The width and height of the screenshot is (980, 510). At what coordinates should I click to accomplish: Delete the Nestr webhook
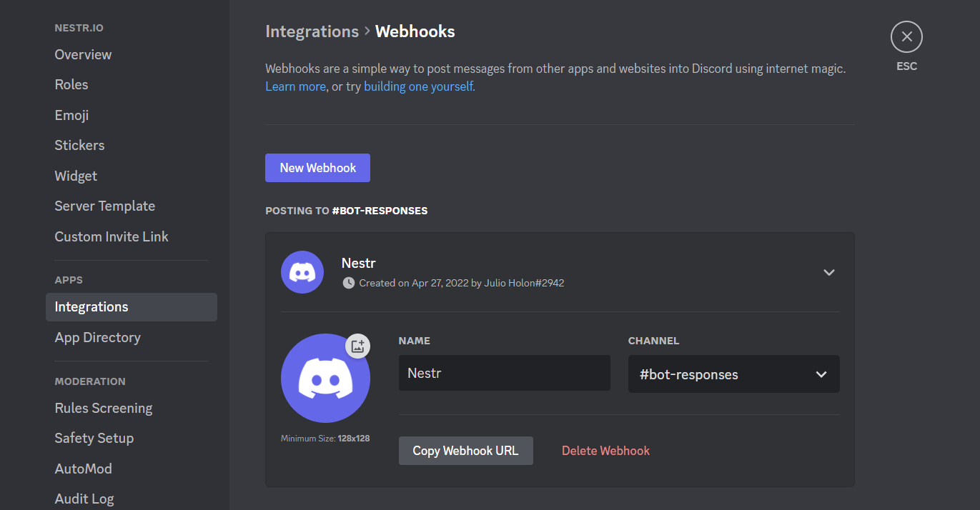coord(605,450)
